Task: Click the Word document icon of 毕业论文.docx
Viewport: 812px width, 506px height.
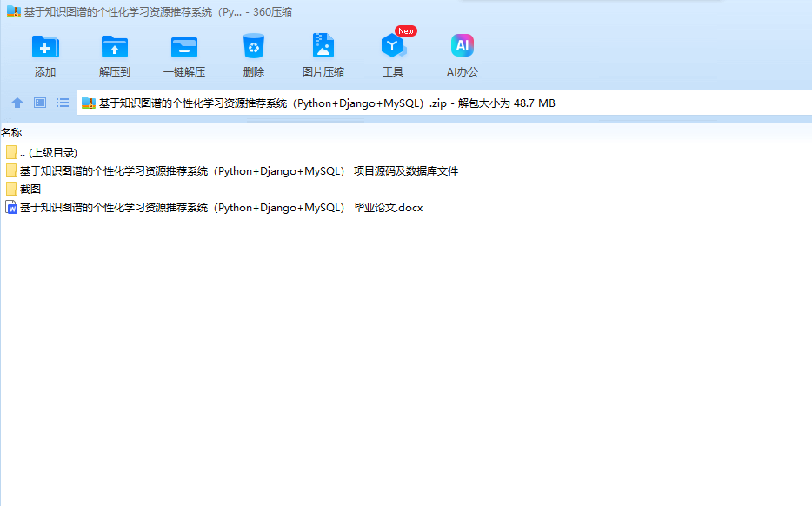Action: pyautogui.click(x=11, y=208)
